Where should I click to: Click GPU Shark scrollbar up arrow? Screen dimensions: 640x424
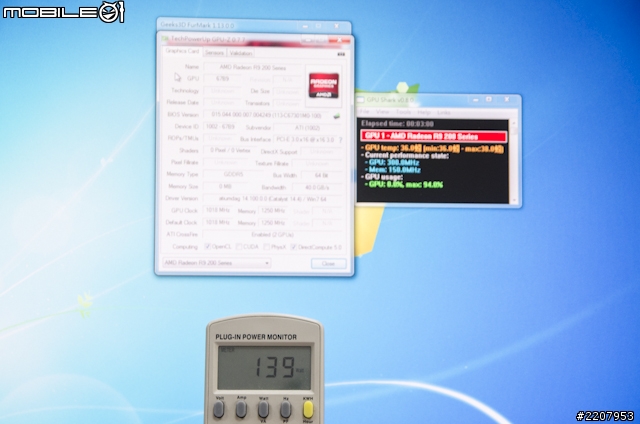(514, 123)
